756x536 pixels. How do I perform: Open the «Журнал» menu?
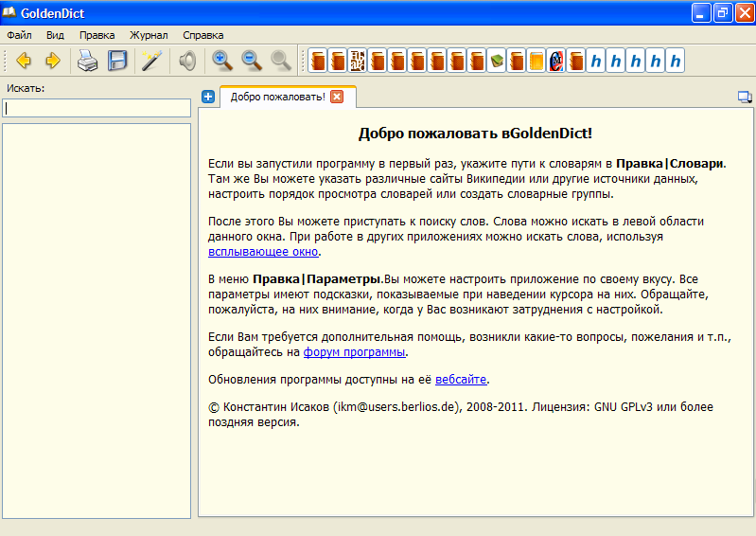(x=149, y=34)
